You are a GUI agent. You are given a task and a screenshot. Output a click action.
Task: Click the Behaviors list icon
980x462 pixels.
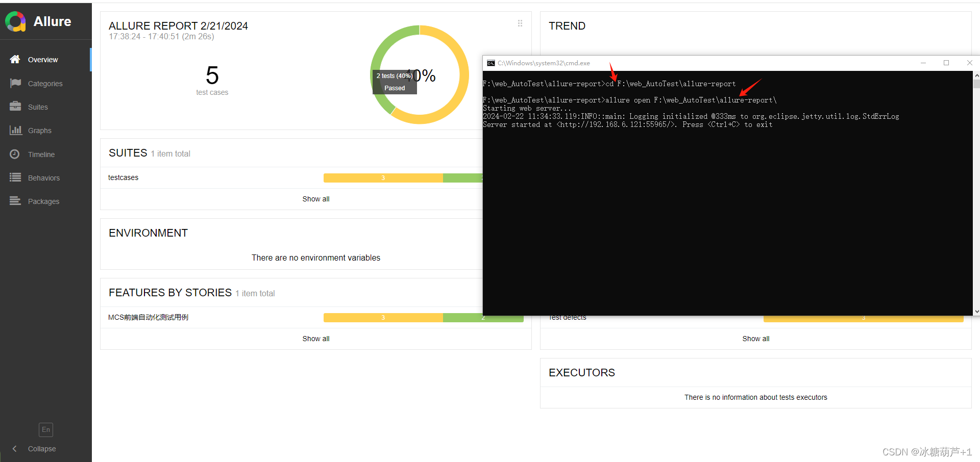tap(15, 177)
